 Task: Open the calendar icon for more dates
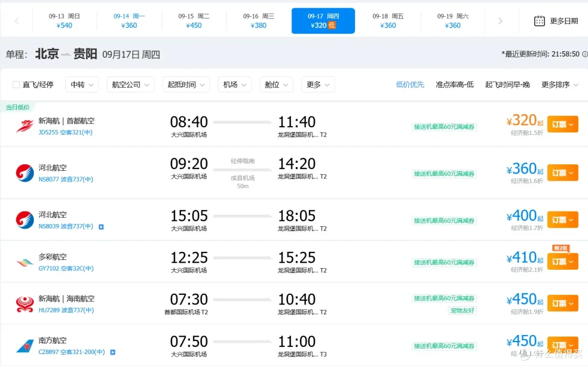(539, 21)
